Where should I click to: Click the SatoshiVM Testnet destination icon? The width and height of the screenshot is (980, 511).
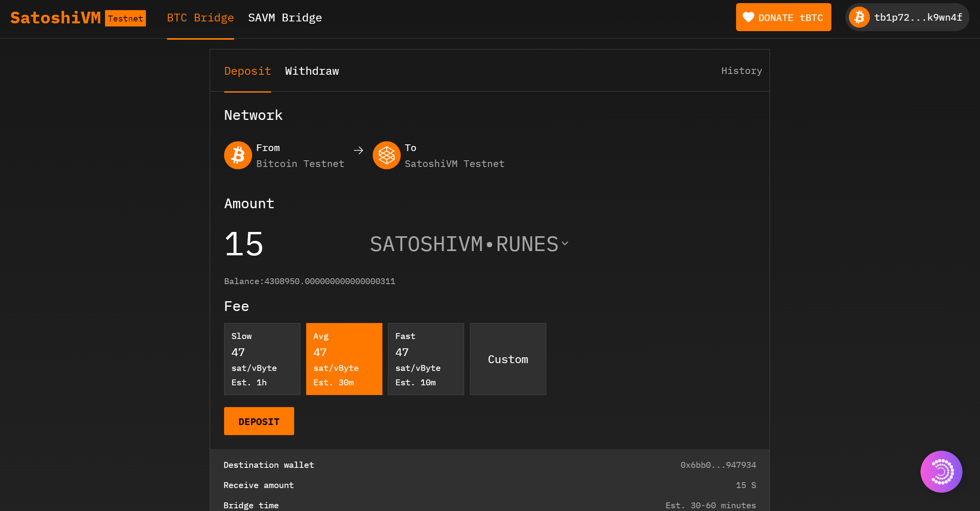tap(387, 155)
